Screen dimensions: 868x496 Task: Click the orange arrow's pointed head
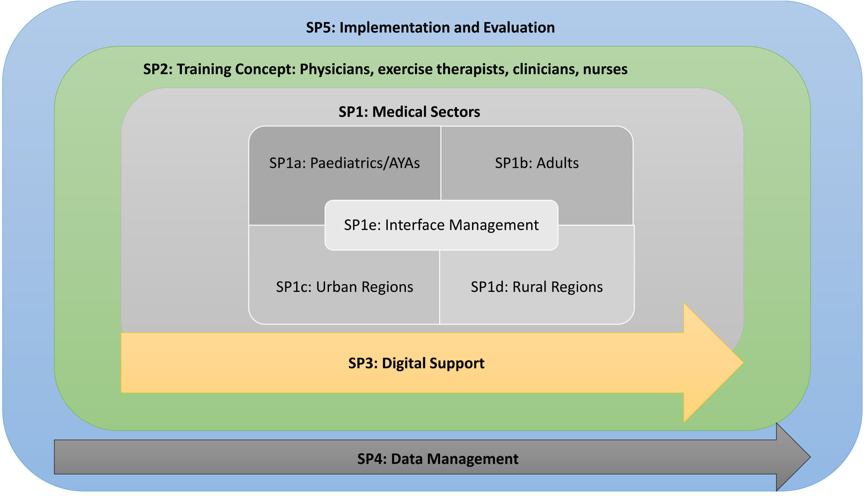click(713, 363)
